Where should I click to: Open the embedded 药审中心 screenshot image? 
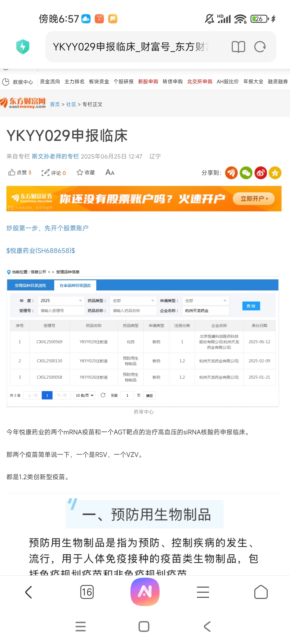coord(143,338)
